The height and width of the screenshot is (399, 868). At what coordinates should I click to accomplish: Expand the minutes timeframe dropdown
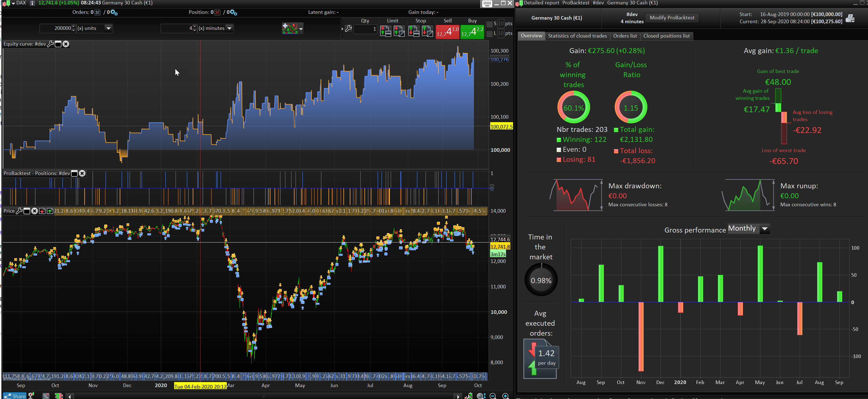tap(230, 28)
